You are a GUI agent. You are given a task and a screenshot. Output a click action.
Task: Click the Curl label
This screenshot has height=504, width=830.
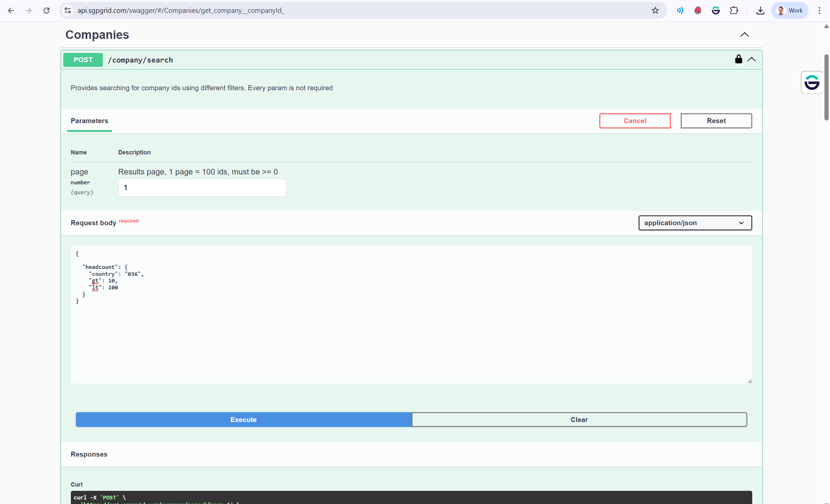pyautogui.click(x=76, y=485)
